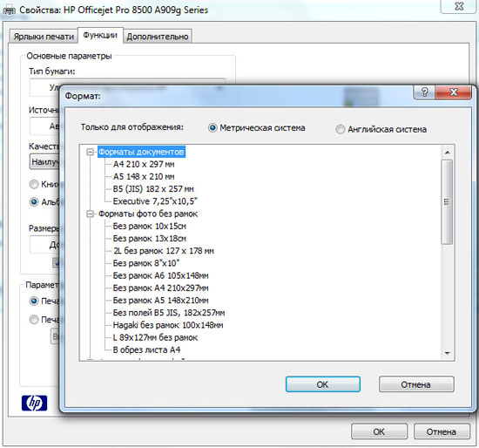Switch to the Ярлыки печати tab
This screenshot has width=479, height=448.
[44, 37]
